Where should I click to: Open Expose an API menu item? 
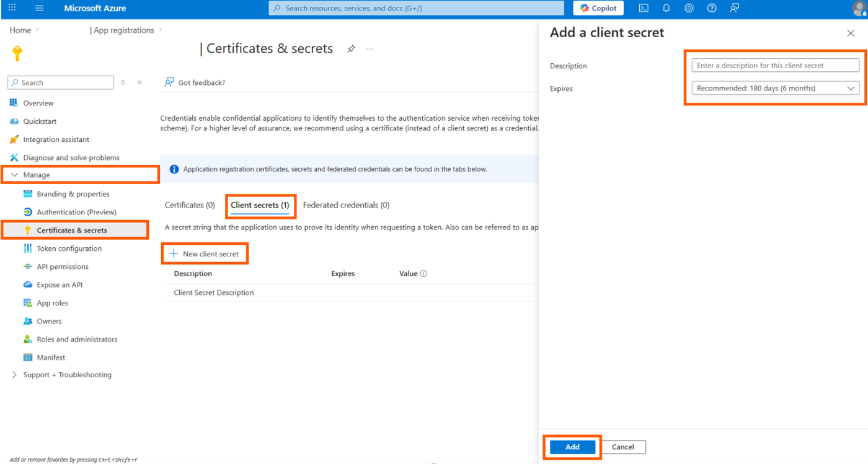[60, 285]
